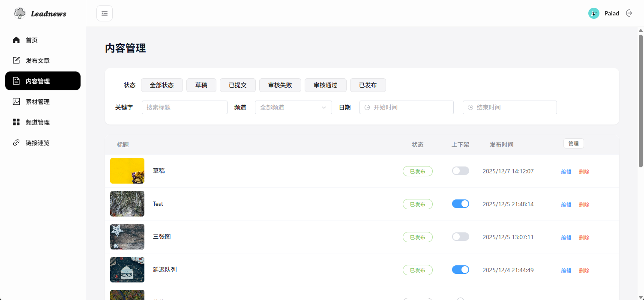
Task: Toggle the shelf switch for 三张图 row
Action: [461, 237]
